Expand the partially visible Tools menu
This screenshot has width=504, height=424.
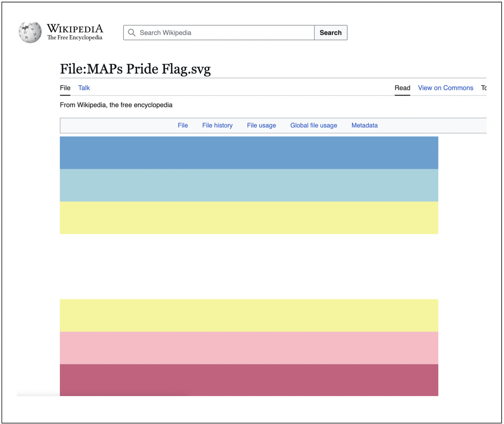pos(484,88)
